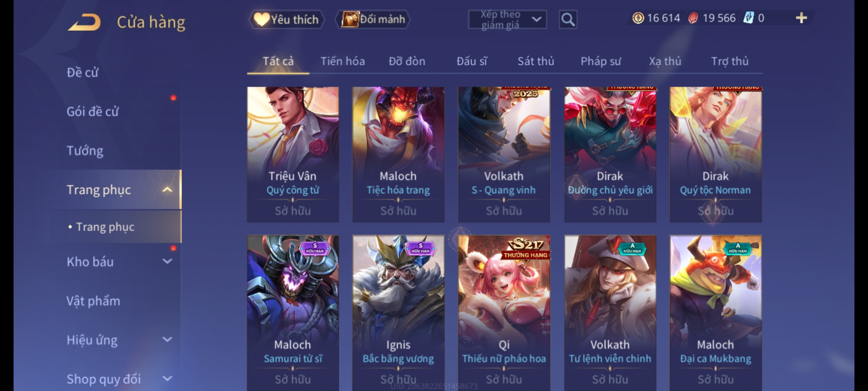Screen dimensions: 868x391
Task: Select Triệu Vân Quý công tử skin card
Action: click(x=293, y=155)
